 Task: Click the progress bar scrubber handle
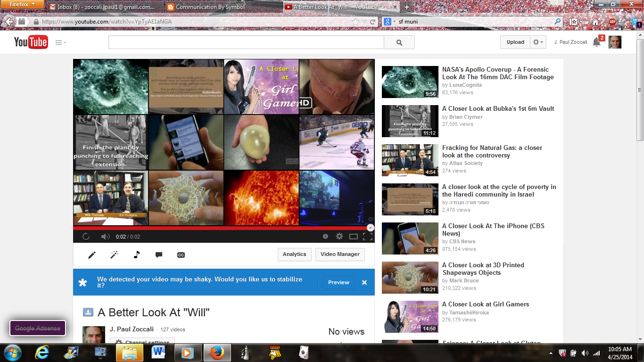(x=371, y=228)
